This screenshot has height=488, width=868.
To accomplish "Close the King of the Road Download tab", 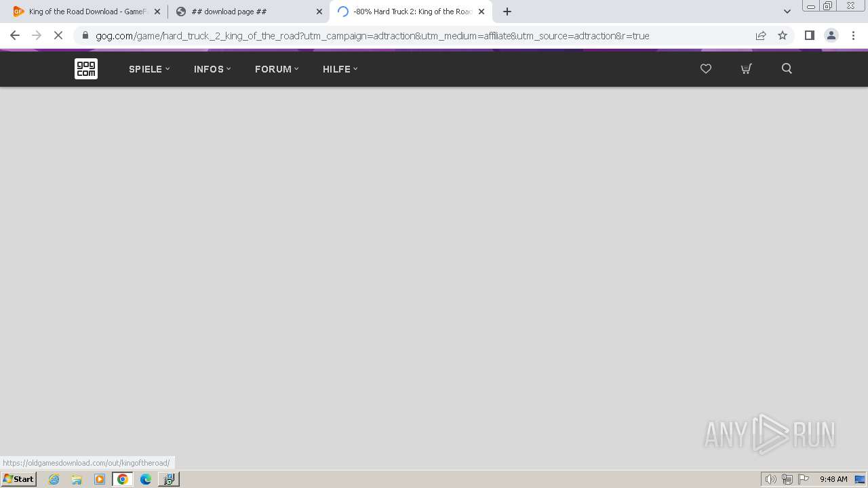I will point(157,12).
